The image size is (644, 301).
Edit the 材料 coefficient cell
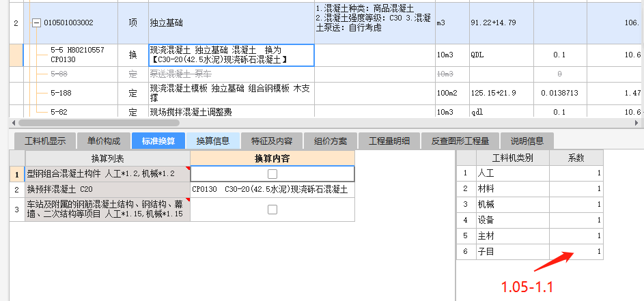[x=576, y=189]
